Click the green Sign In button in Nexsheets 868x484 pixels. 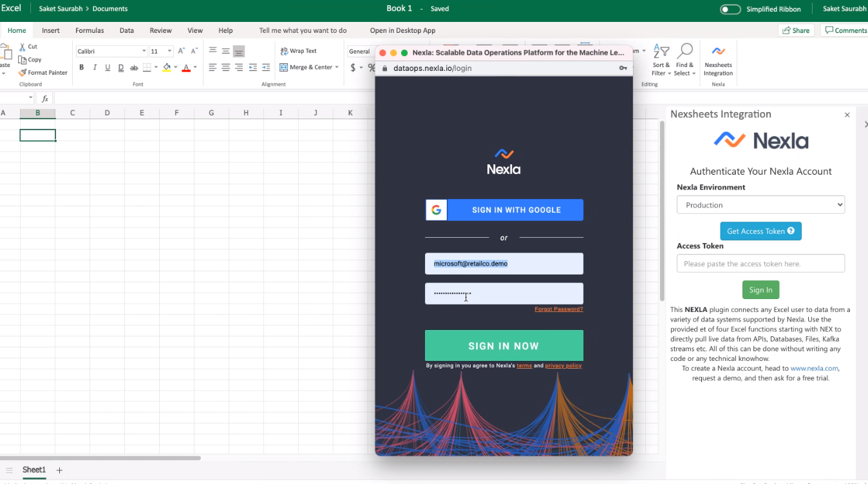(760, 290)
